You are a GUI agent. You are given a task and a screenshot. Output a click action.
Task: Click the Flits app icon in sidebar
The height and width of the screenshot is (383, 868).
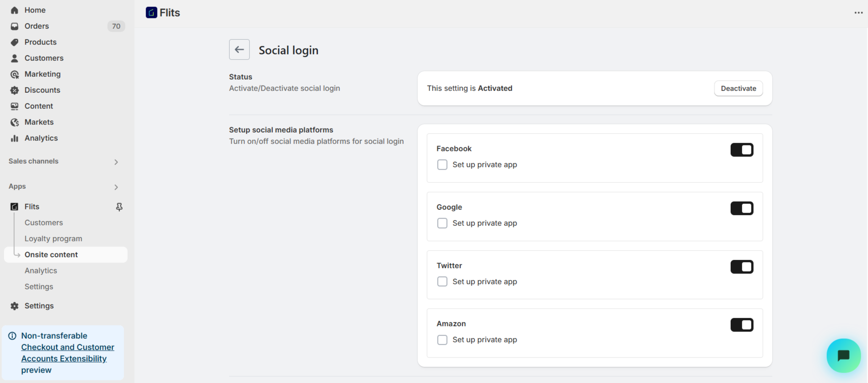(15, 207)
